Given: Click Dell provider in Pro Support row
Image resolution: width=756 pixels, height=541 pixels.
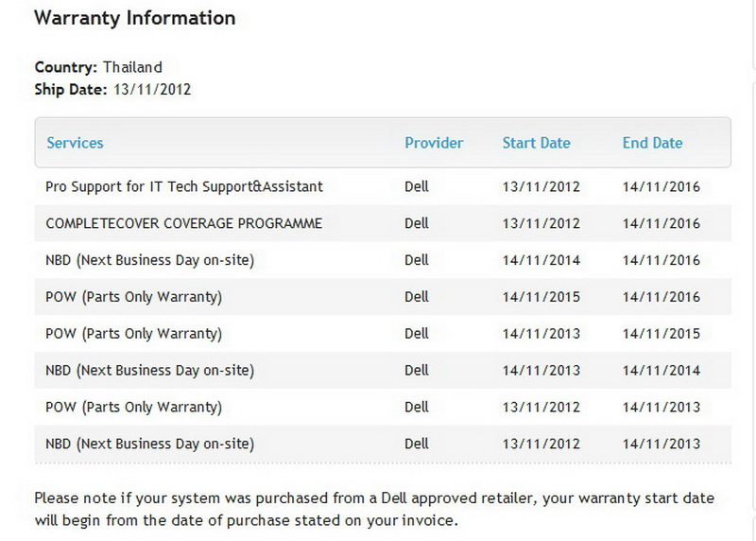Looking at the screenshot, I should (417, 186).
